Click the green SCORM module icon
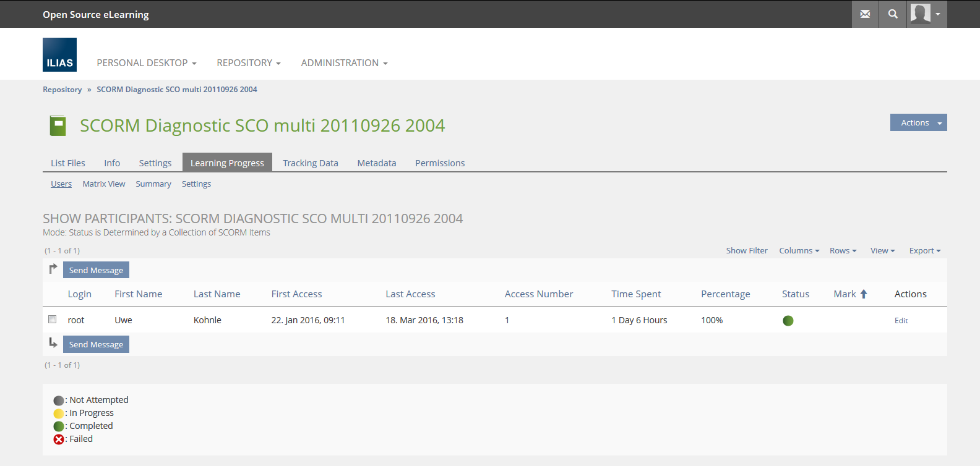 (58, 125)
